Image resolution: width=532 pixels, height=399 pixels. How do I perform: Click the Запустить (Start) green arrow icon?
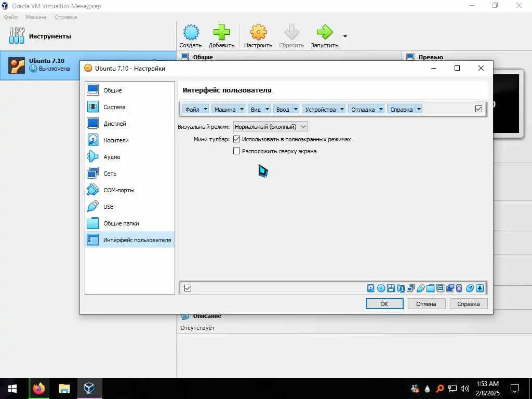(325, 33)
